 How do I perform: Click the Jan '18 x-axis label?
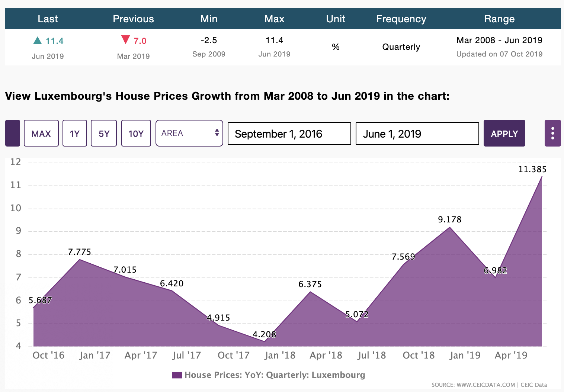(280, 355)
